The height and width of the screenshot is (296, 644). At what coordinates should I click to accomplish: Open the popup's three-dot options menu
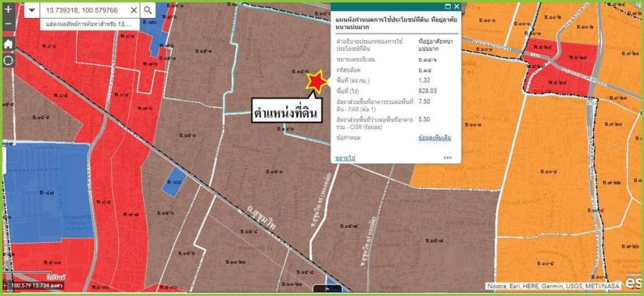tap(447, 157)
